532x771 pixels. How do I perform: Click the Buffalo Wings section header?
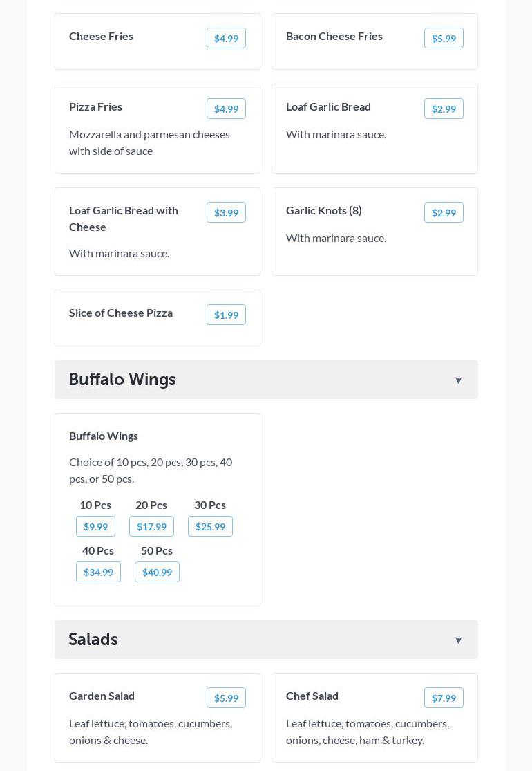tap(122, 380)
